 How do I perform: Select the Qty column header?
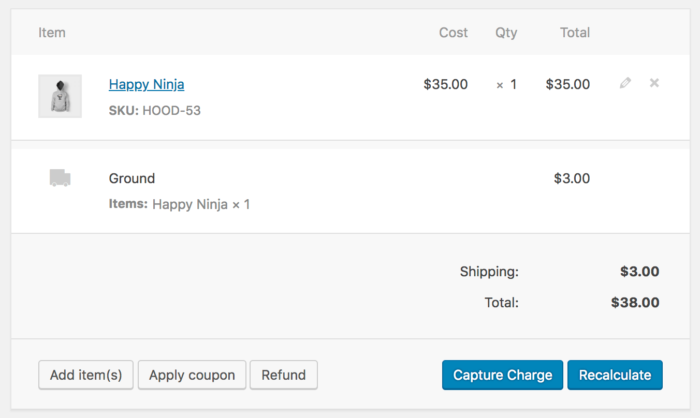point(506,33)
